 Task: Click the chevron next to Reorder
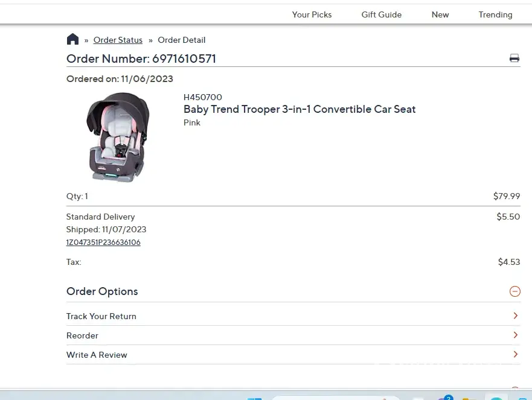(515, 335)
